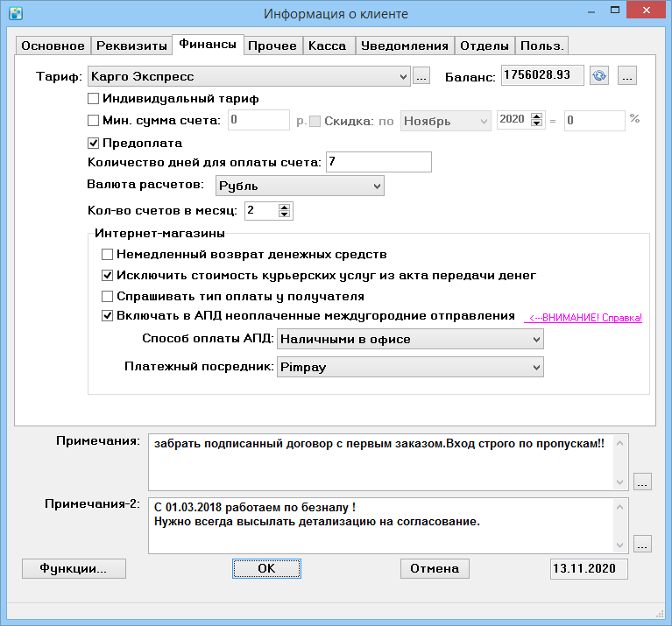
Task: Open the Касса tab
Action: [328, 46]
